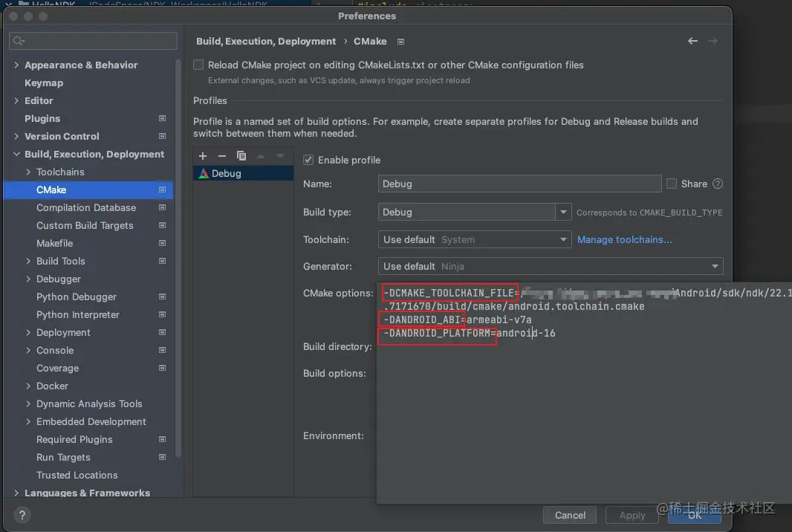Click project icon on Run Targets row
792x532 pixels.
[x=162, y=457]
